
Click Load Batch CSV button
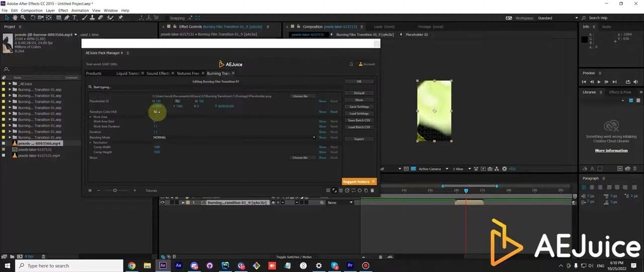[x=359, y=127]
